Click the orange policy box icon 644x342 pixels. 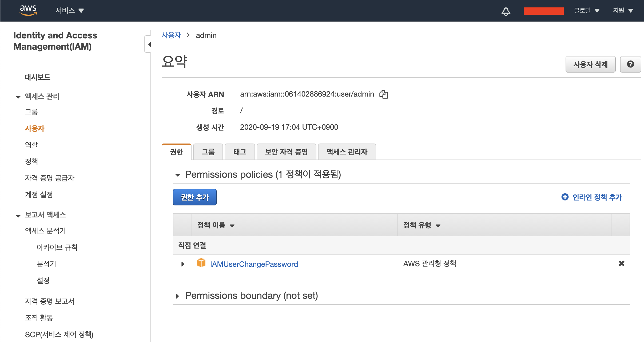point(201,263)
